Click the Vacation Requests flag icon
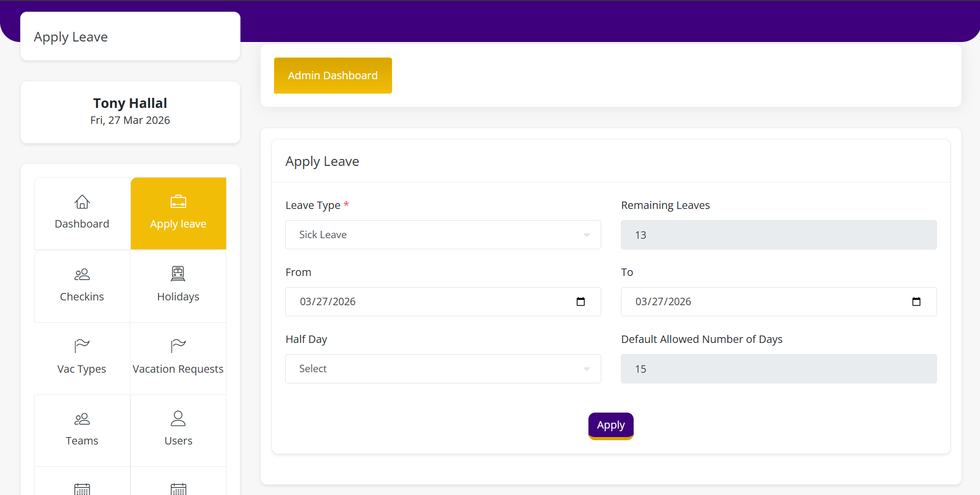980x495 pixels. pos(178,346)
